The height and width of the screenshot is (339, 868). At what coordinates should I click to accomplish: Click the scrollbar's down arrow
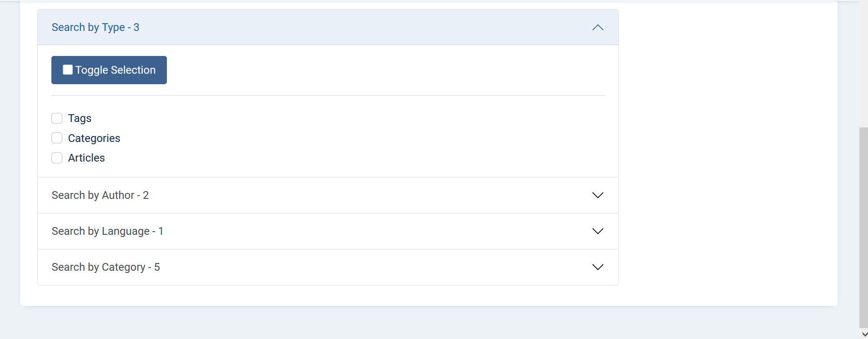(864, 334)
